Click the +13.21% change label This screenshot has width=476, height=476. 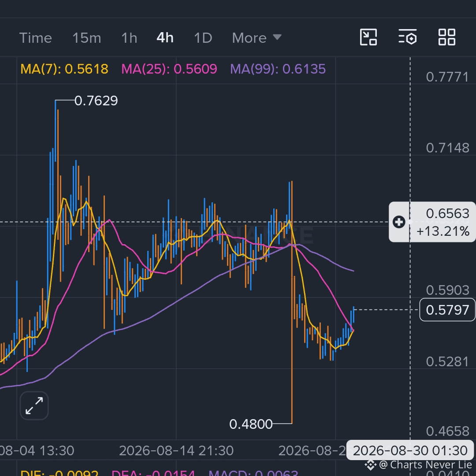pyautogui.click(x=443, y=232)
